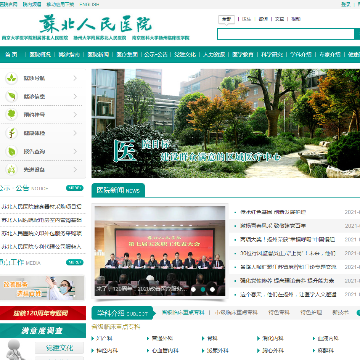The height and width of the screenshot is (360, 360).
Task: Open the first headline in the news list
Action: point(273,212)
